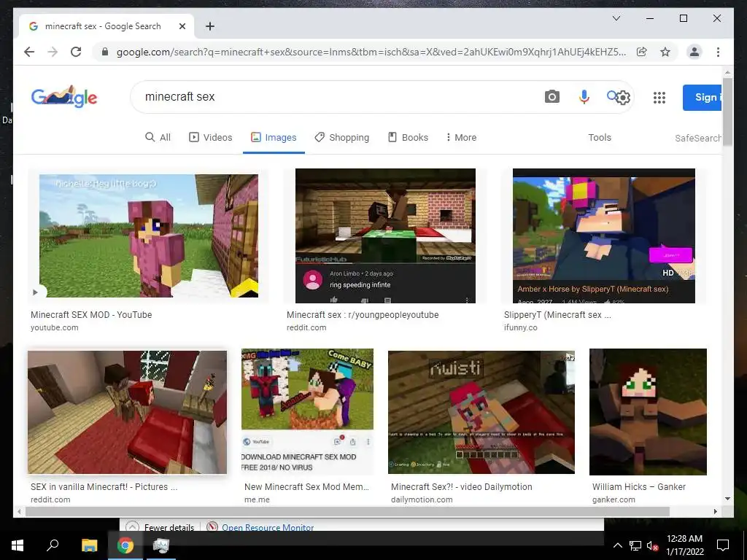Switch to the Shopping tab
The width and height of the screenshot is (747, 560).
[342, 138]
